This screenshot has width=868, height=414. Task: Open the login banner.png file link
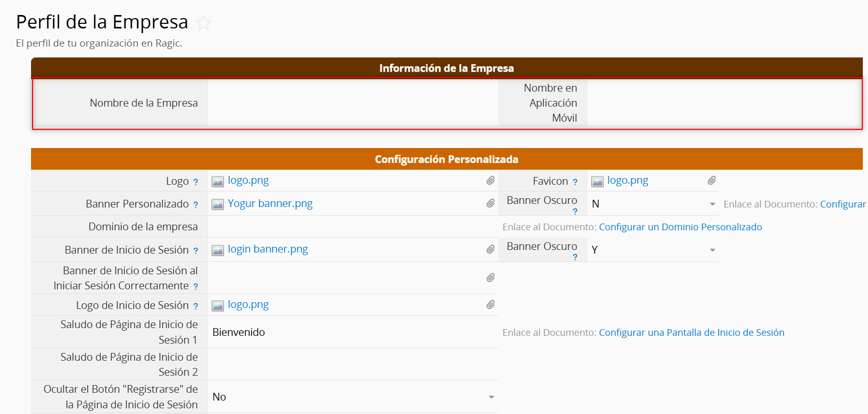267,249
